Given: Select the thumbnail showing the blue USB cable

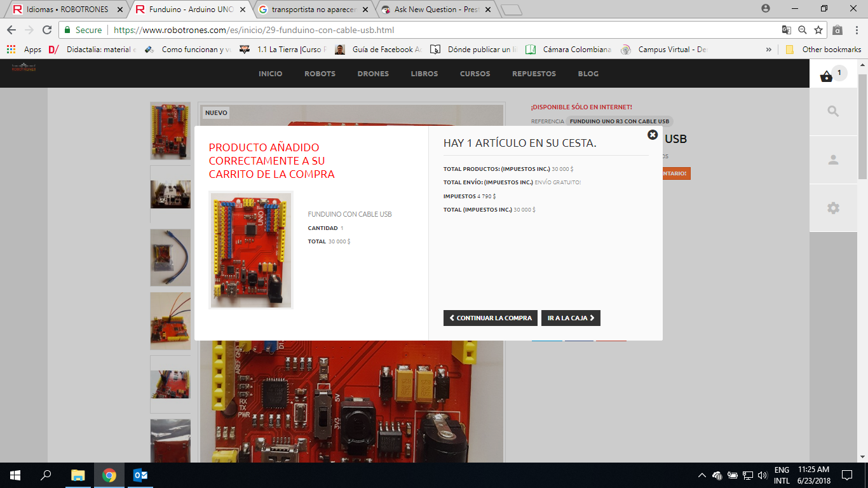Looking at the screenshot, I should [x=170, y=257].
